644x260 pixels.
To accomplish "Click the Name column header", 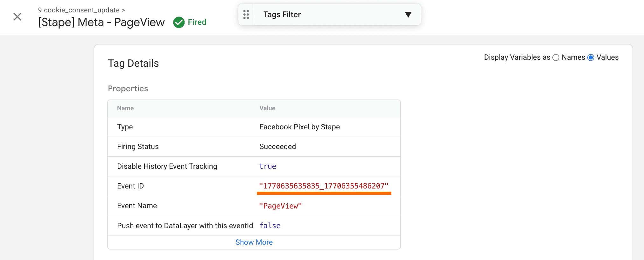I will pyautogui.click(x=125, y=108).
